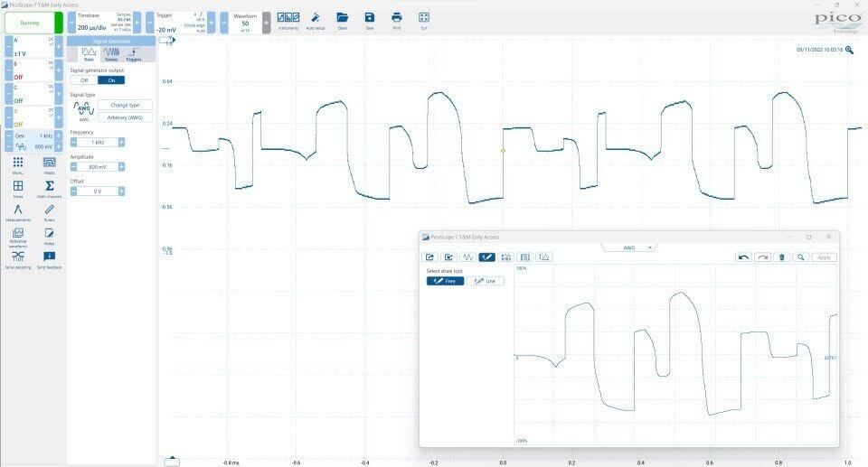Image resolution: width=868 pixels, height=467 pixels.
Task: Click the Change type button
Action: click(x=124, y=105)
